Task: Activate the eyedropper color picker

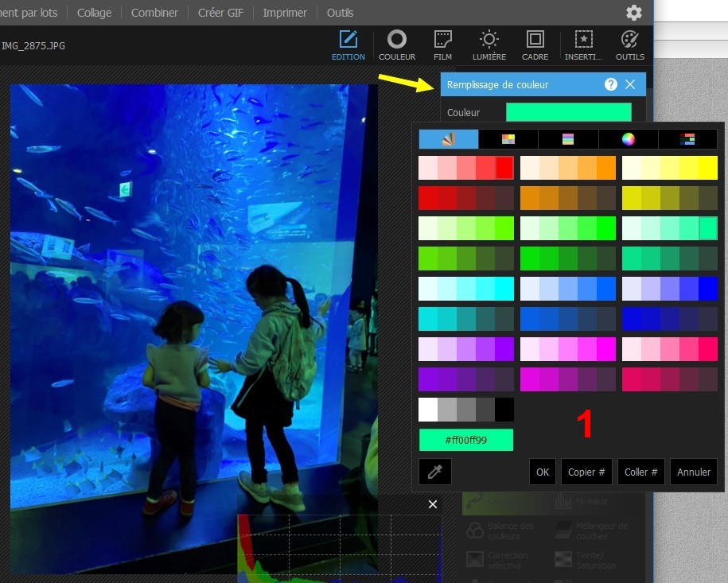Action: (x=435, y=472)
